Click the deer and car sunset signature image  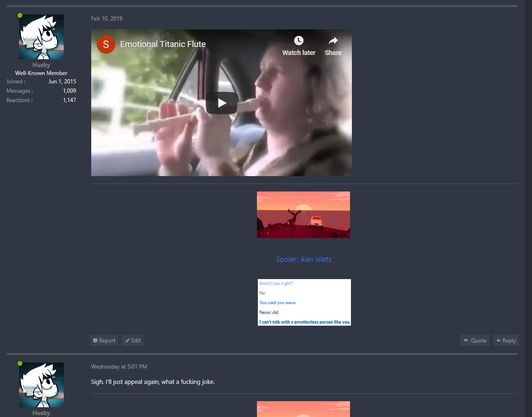[x=303, y=215]
